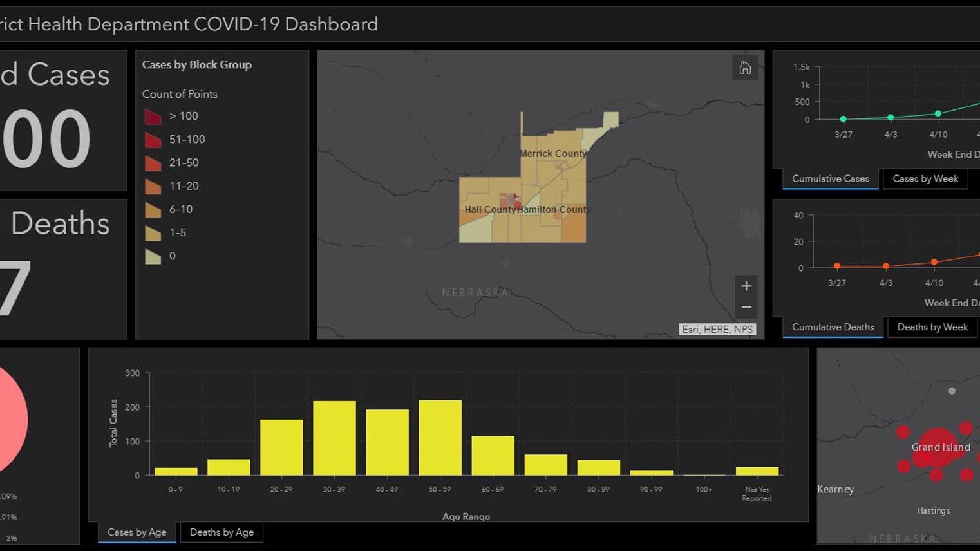Click the 0 count legend symbol
This screenshot has height=551, width=980.
[x=153, y=257]
